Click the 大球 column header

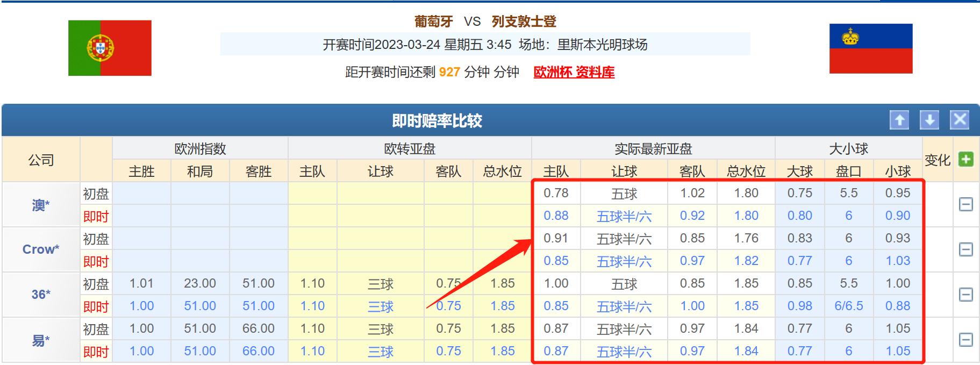click(800, 171)
